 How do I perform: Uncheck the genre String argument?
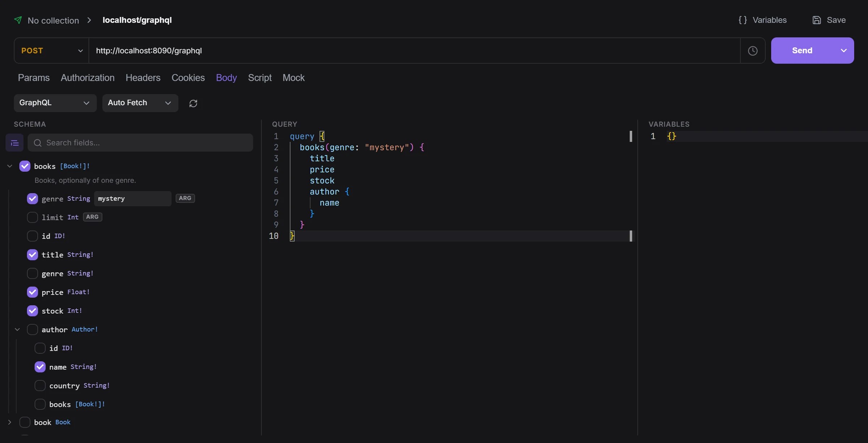(32, 199)
